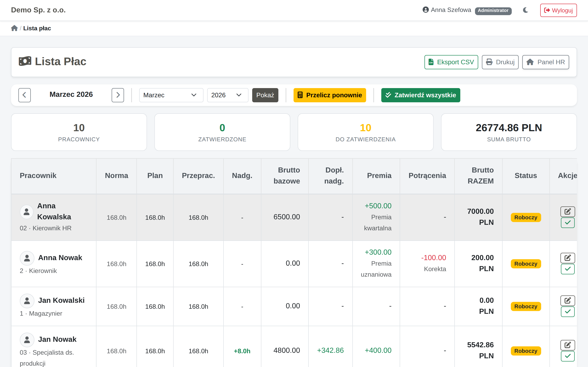Approve Jan Nowak's payroll with checkmark
This screenshot has width=588, height=367.
[x=567, y=356]
